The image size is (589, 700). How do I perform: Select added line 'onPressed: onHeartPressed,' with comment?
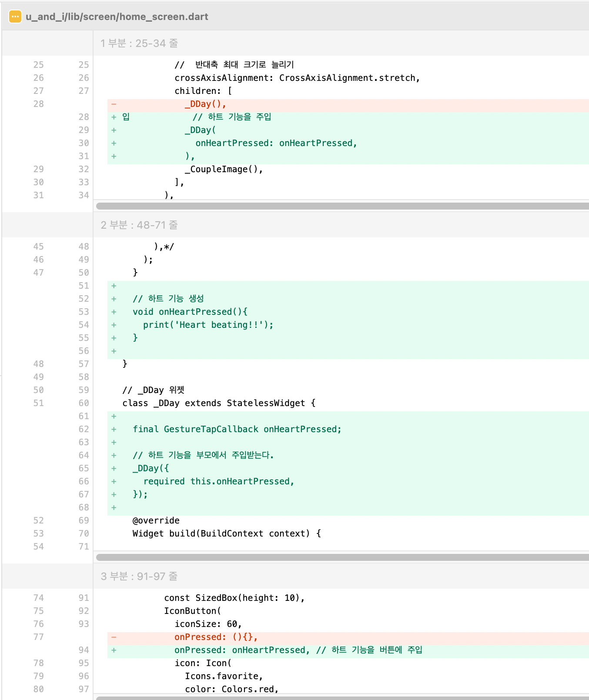[x=298, y=650]
